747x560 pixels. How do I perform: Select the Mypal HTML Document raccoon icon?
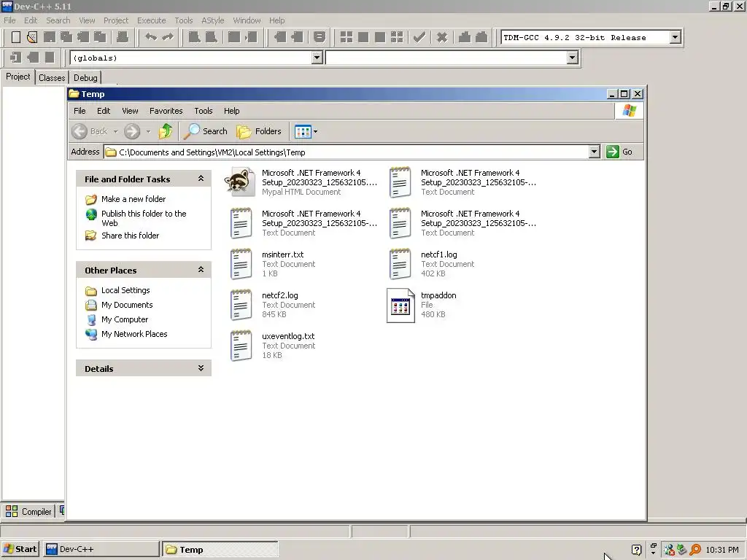point(240,182)
